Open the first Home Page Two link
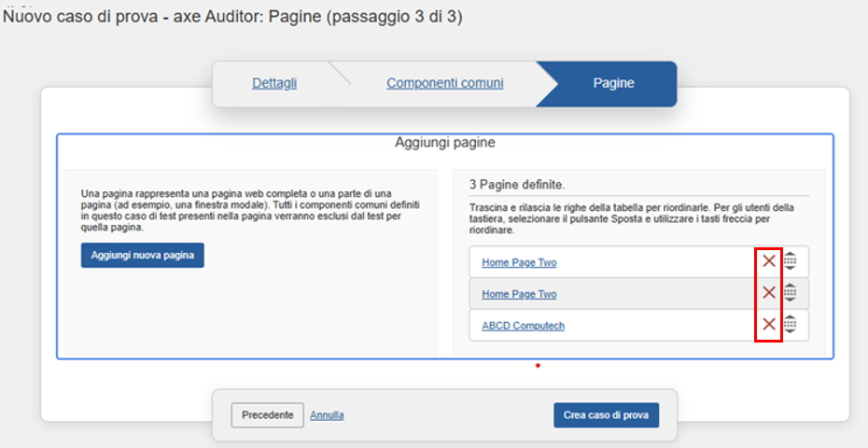 519,262
